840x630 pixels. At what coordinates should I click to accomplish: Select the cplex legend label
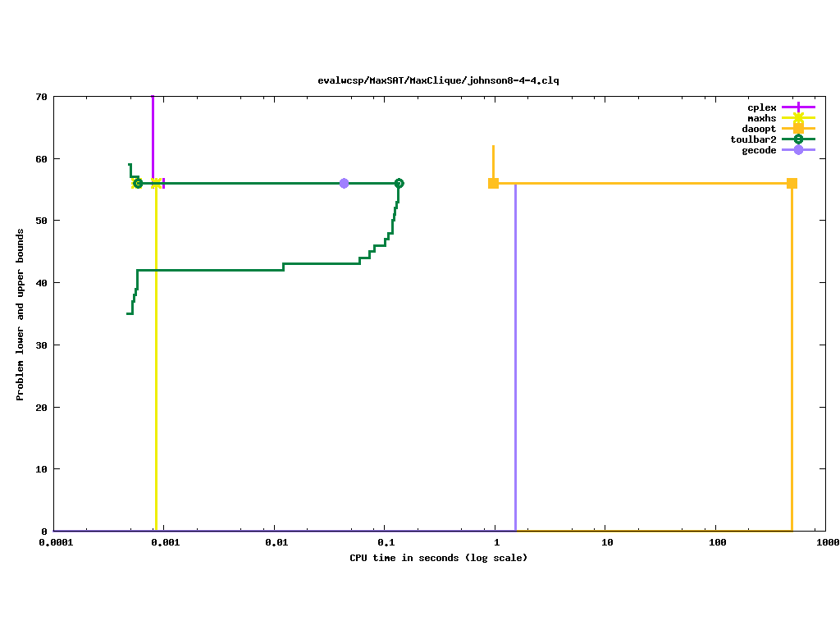(x=761, y=107)
